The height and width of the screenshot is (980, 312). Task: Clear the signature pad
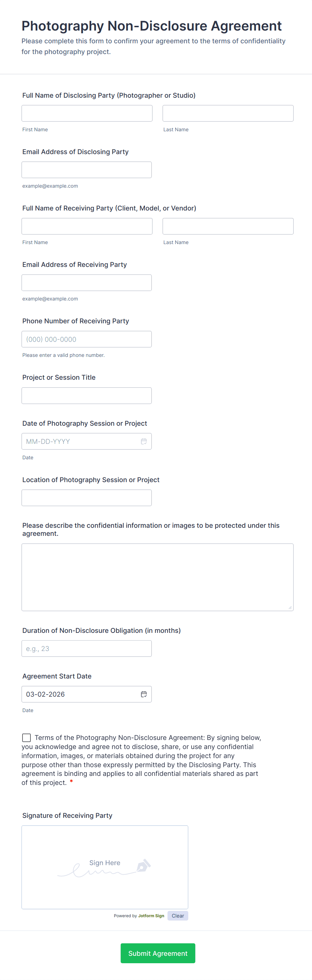pyautogui.click(x=177, y=916)
